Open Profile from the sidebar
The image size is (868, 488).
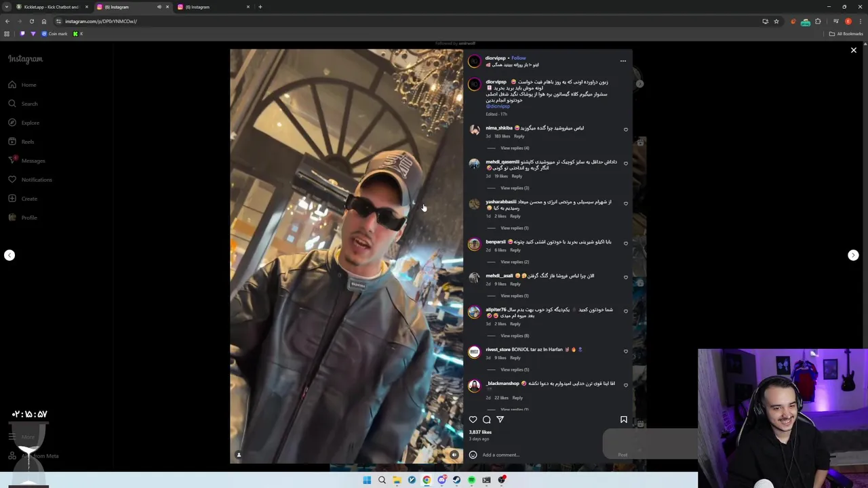(23, 218)
